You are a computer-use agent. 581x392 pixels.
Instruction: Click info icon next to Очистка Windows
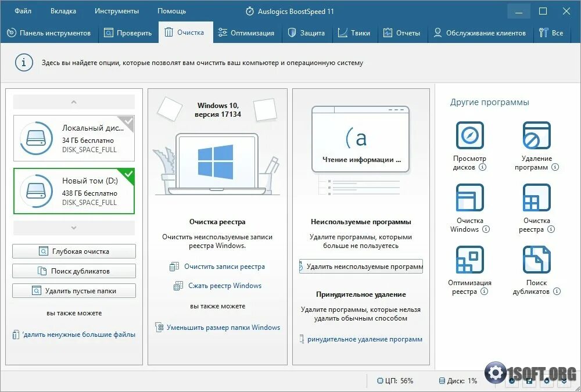pos(486,229)
